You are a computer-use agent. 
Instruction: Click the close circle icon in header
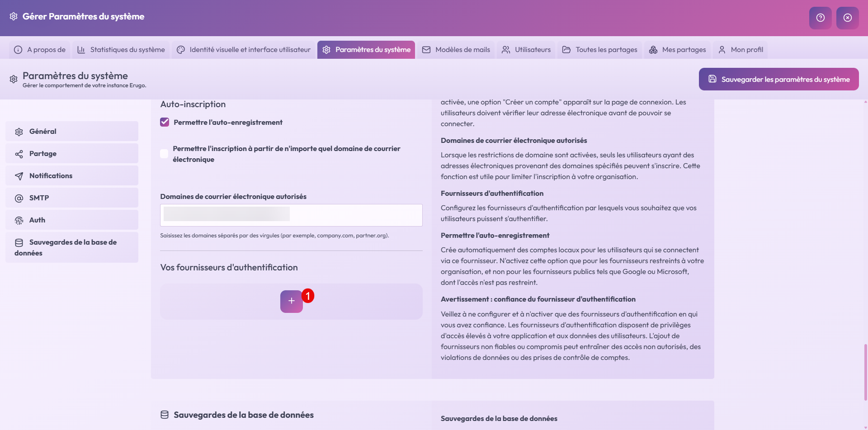coord(847,18)
